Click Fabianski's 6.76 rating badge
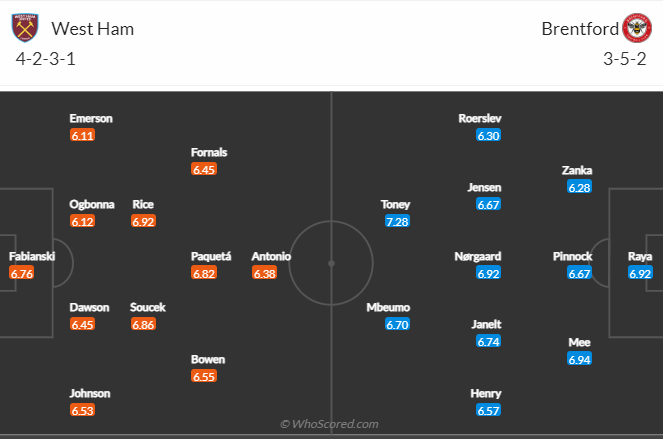Screen dimensions: 663x439 click(x=22, y=273)
